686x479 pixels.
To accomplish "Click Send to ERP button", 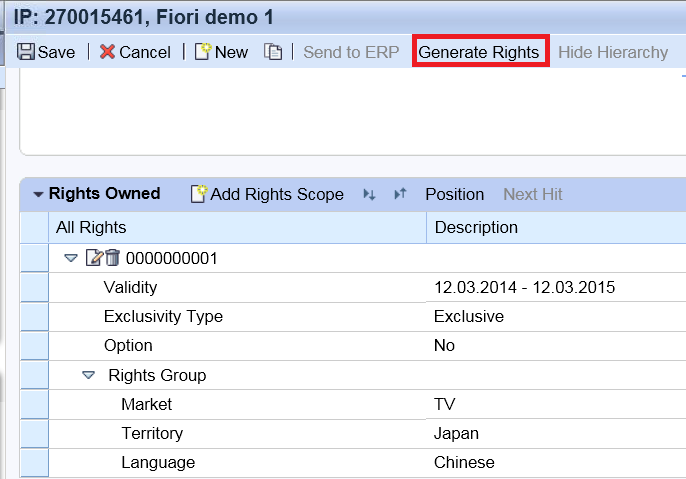I will click(351, 52).
